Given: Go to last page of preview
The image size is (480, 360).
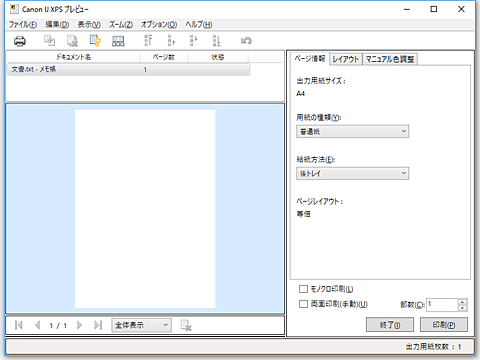Looking at the screenshot, I should pos(98,325).
